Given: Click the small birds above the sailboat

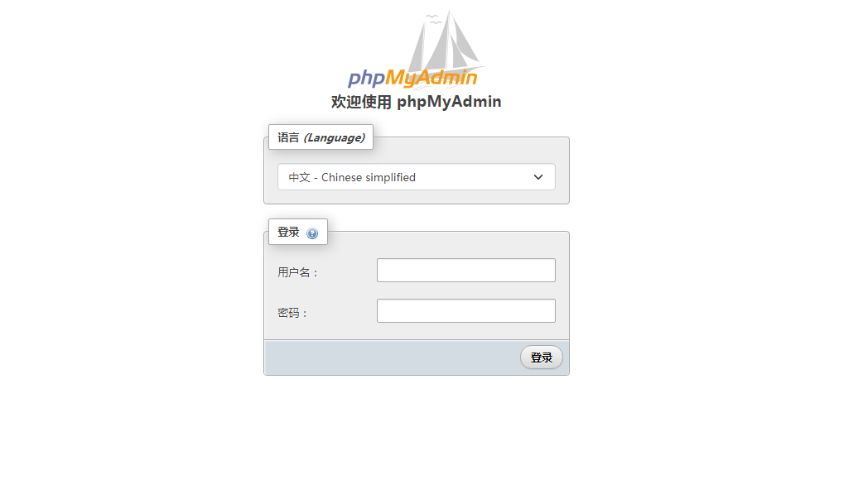Looking at the screenshot, I should click(434, 19).
